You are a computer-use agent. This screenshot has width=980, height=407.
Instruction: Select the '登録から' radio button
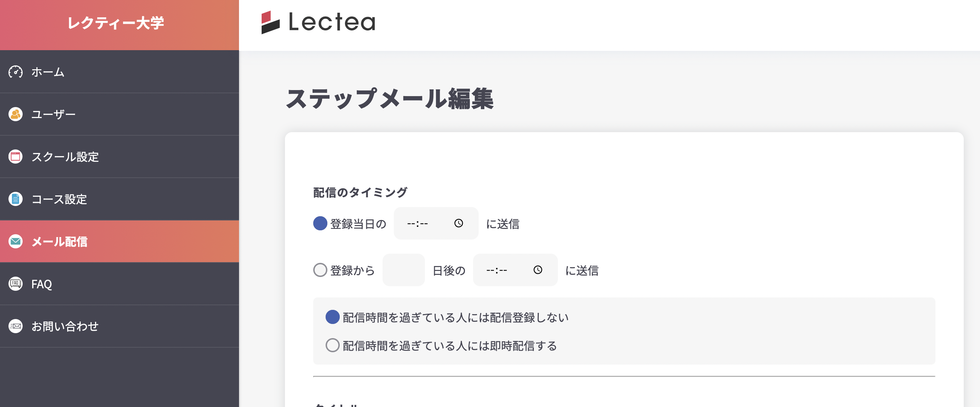pos(320,270)
